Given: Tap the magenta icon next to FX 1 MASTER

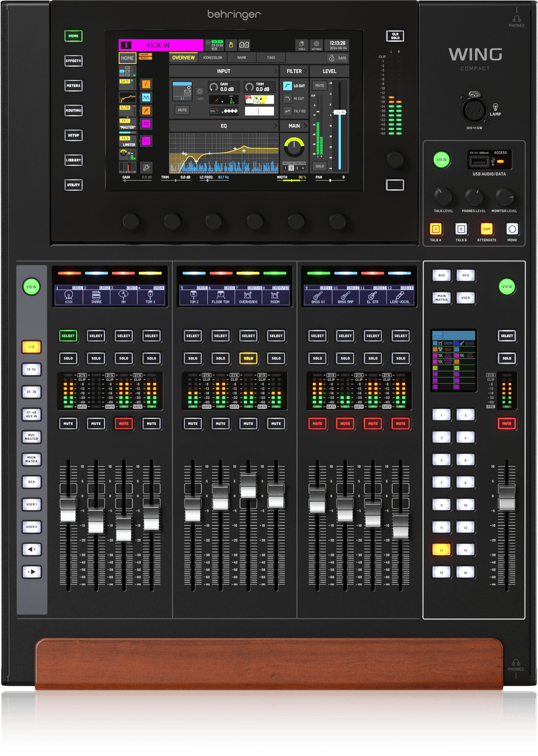Looking at the screenshot, I should (146, 123).
